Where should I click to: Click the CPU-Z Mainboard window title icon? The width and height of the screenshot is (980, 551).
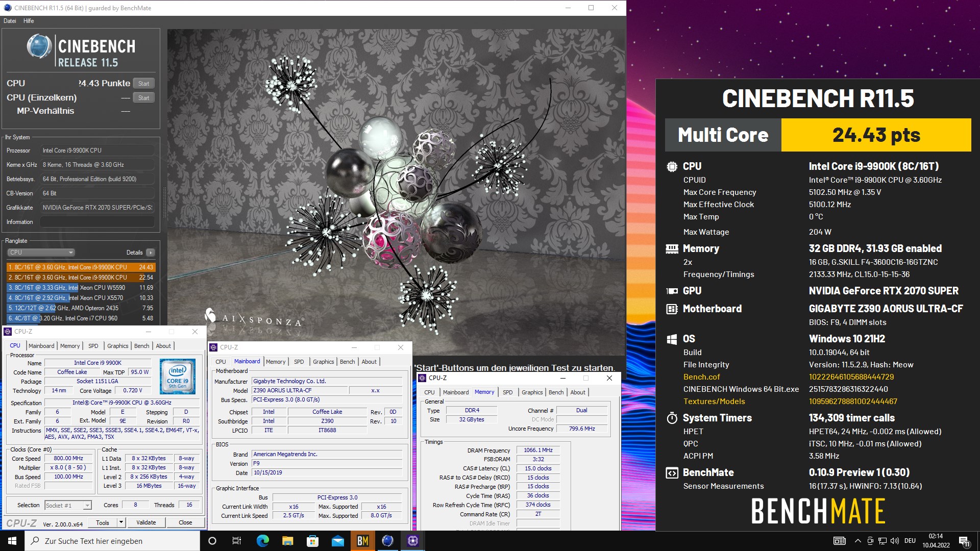tap(213, 347)
